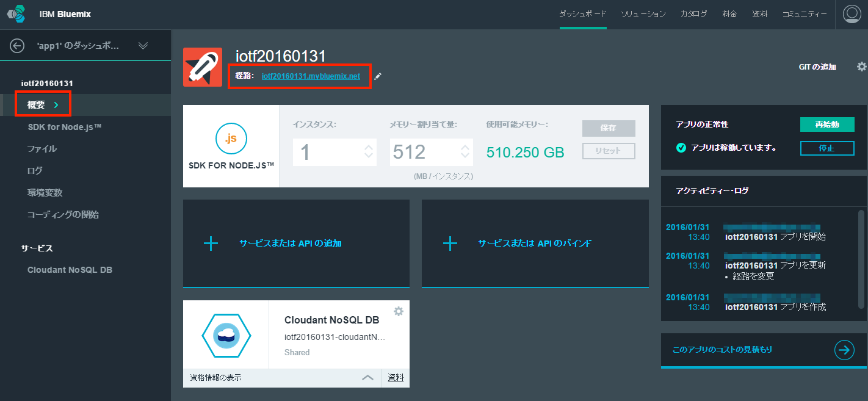
Task: Open the ソリューション menu
Action: click(x=643, y=14)
